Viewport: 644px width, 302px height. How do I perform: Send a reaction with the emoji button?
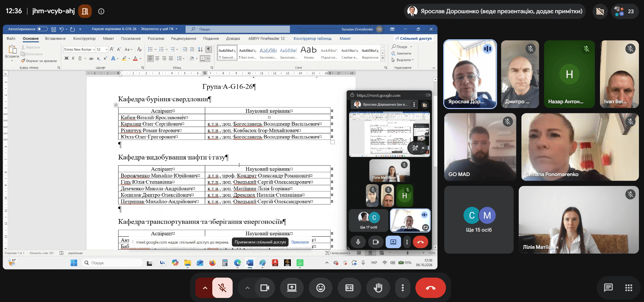(321, 288)
